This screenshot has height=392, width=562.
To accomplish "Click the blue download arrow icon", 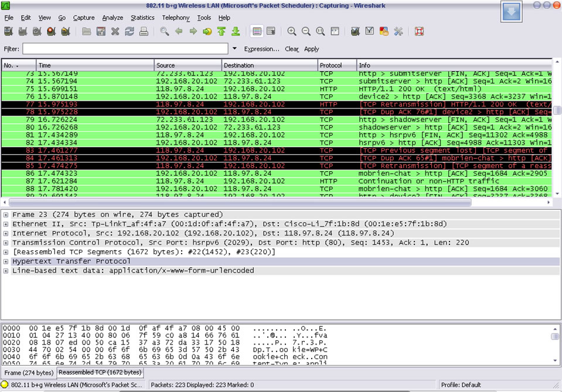I will click(x=511, y=12).
